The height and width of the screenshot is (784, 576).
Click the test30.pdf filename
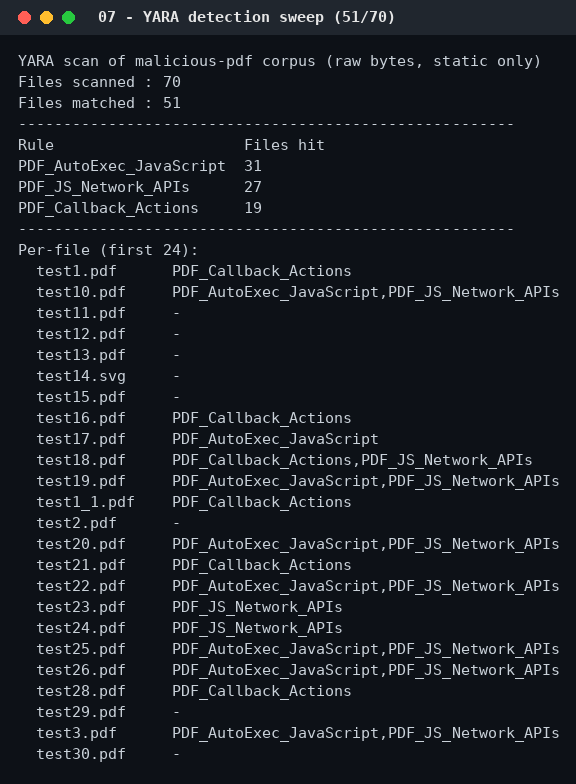[x=81, y=754]
